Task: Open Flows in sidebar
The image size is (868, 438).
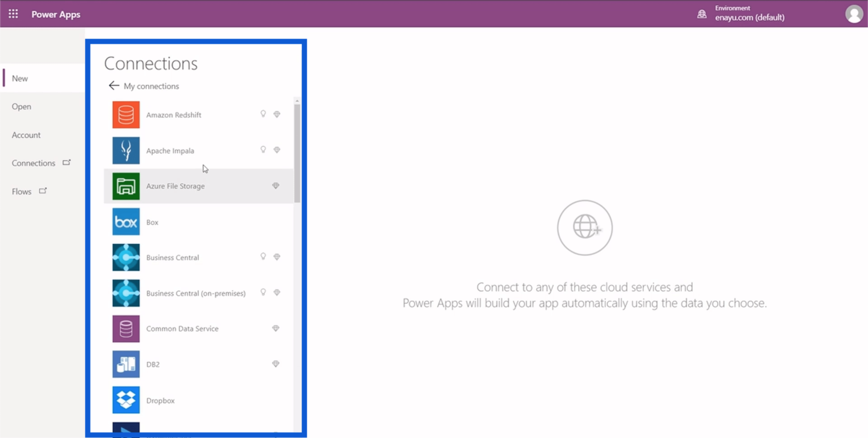Action: (22, 192)
